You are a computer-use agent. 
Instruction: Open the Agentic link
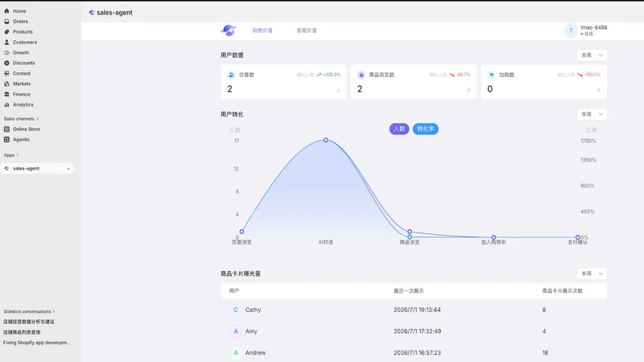22,139
